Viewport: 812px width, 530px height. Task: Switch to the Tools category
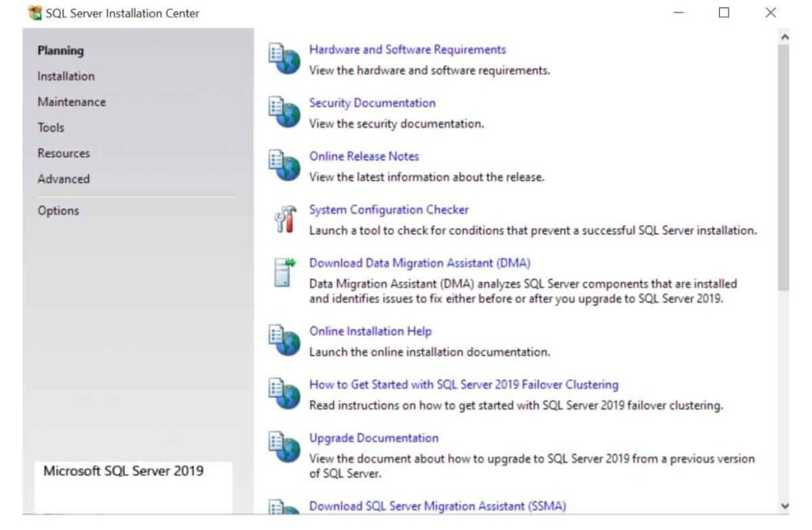tap(51, 128)
